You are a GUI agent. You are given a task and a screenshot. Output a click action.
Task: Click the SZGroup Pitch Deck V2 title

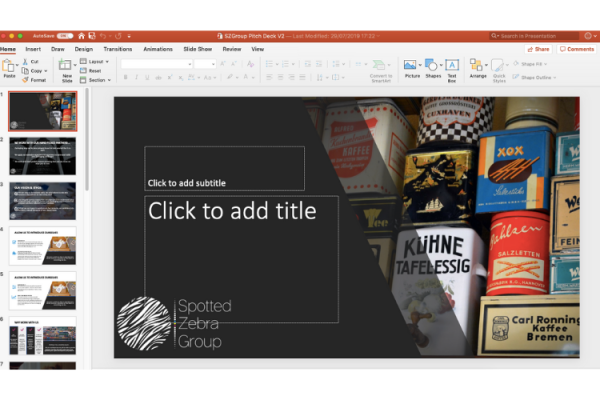[x=254, y=36]
